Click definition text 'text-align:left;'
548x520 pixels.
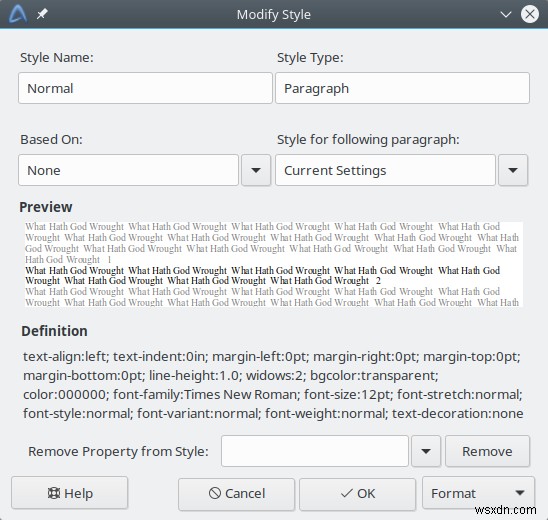(x=66, y=356)
